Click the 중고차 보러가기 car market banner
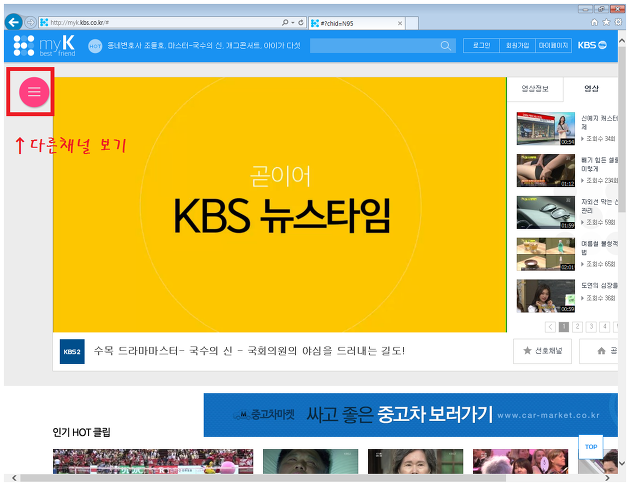Screen dimensions: 630x486 (x=411, y=415)
